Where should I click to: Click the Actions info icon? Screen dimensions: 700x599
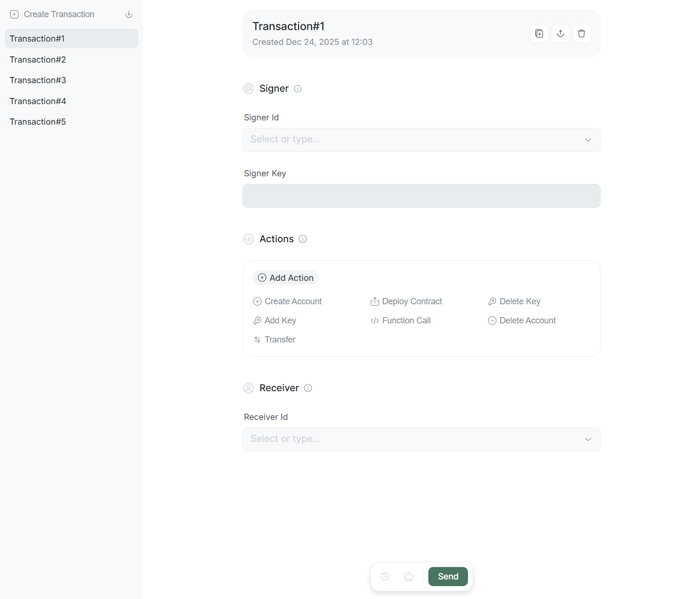point(303,239)
